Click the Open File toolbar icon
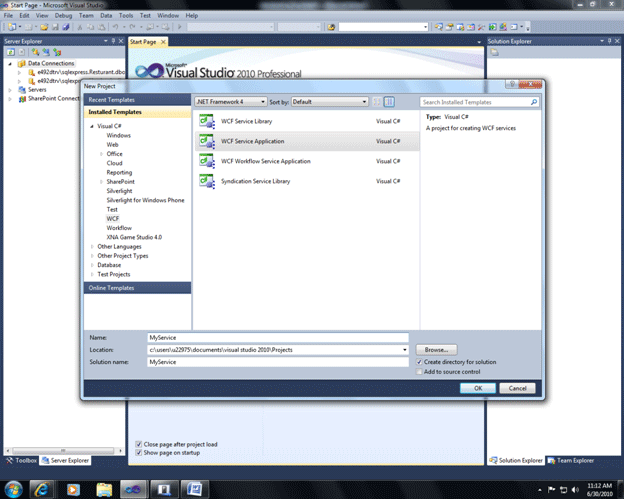 [44, 27]
